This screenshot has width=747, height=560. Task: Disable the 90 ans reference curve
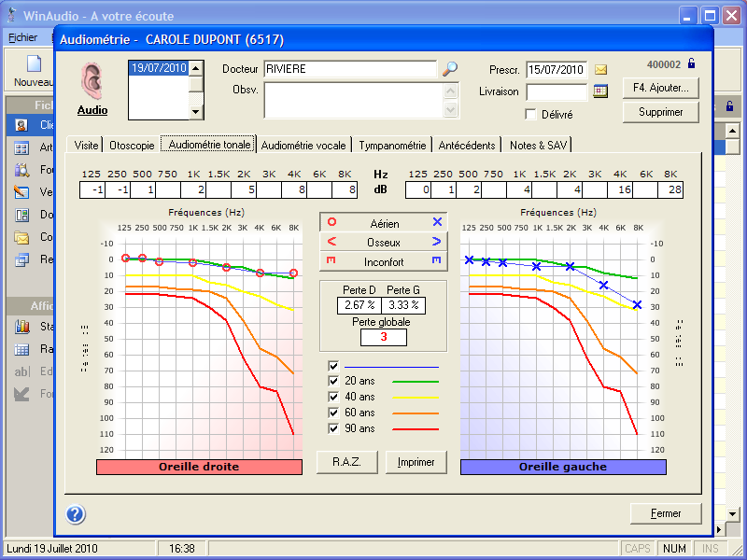pos(334,428)
